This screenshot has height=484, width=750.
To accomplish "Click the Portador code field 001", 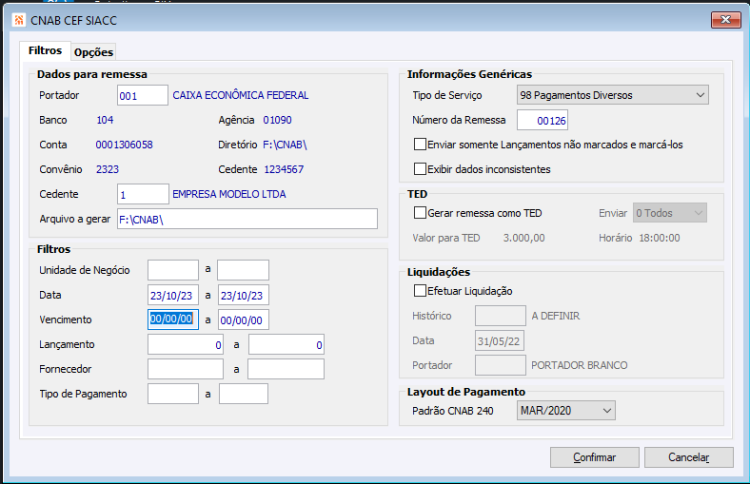I will [x=143, y=95].
